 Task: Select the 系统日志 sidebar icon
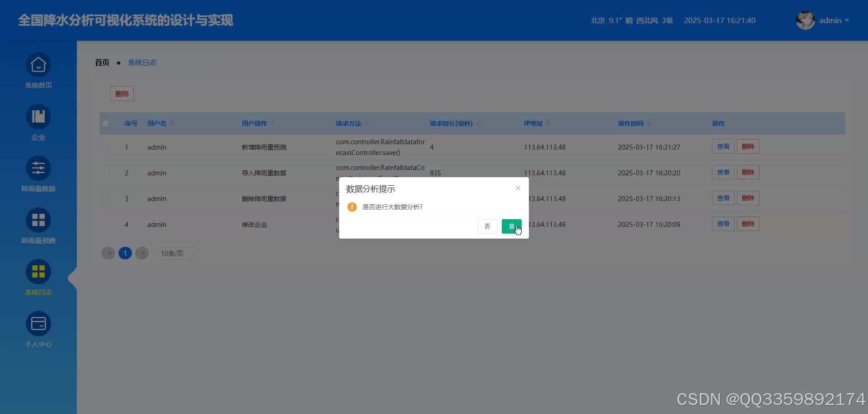click(x=38, y=278)
